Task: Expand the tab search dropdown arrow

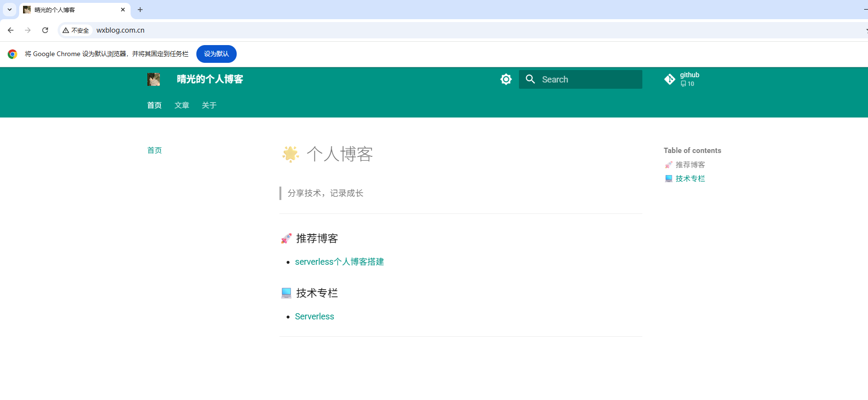Action: 10,10
